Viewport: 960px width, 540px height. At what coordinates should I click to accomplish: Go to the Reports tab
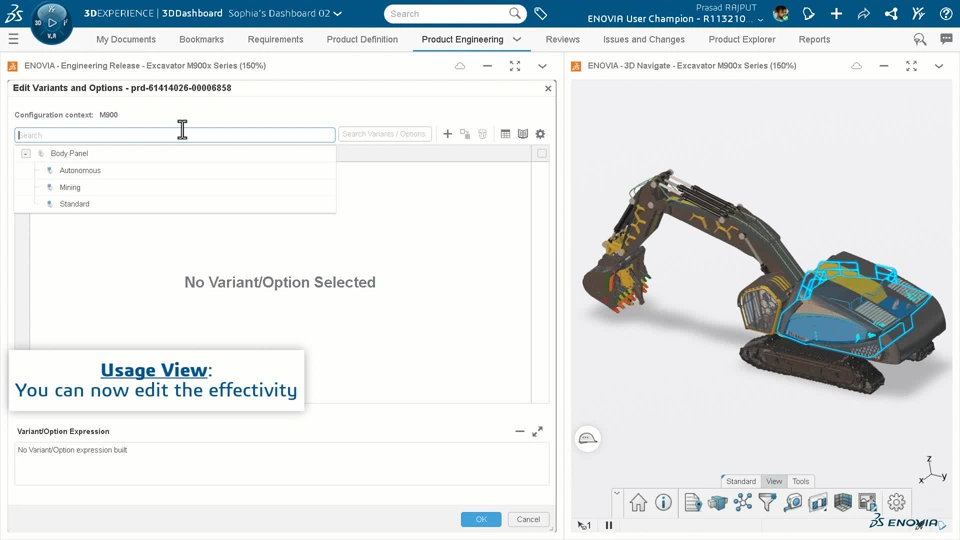point(814,39)
